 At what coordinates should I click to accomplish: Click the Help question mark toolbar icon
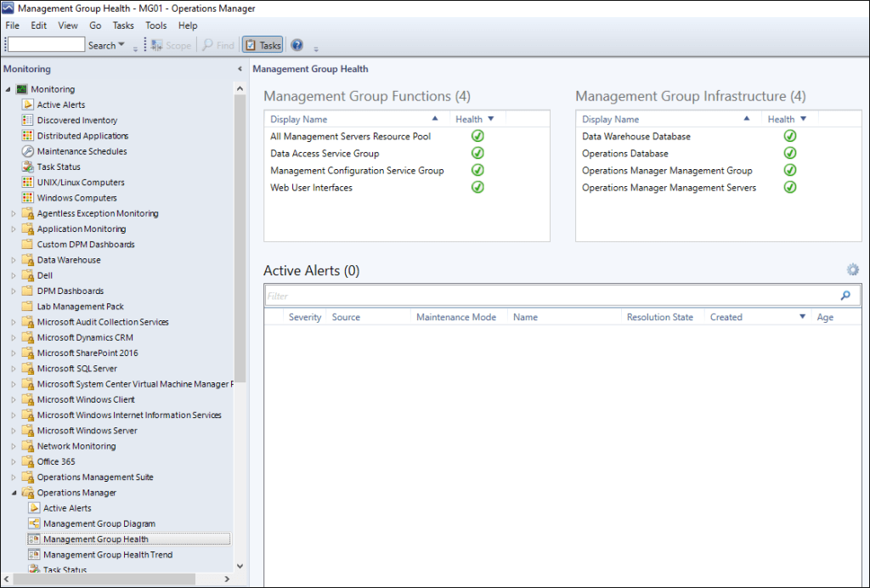(x=297, y=45)
